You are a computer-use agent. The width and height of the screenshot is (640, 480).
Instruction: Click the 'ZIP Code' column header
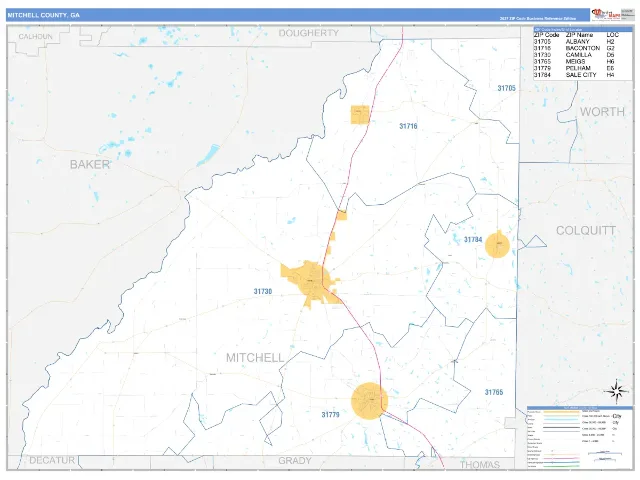[547, 35]
